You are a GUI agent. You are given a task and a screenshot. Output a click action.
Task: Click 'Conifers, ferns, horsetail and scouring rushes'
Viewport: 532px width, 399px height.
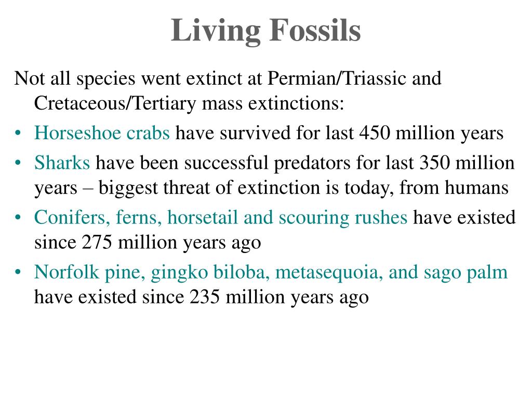pyautogui.click(x=220, y=218)
